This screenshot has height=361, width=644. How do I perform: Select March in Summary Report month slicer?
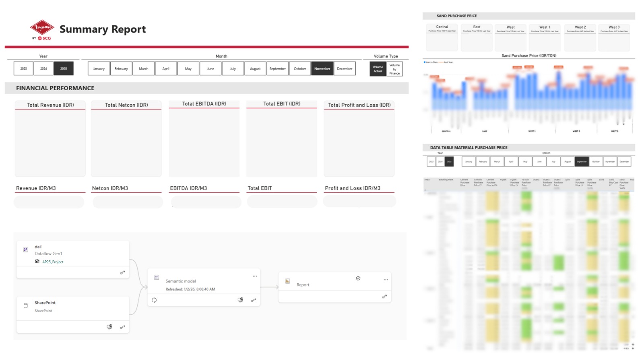(x=144, y=68)
